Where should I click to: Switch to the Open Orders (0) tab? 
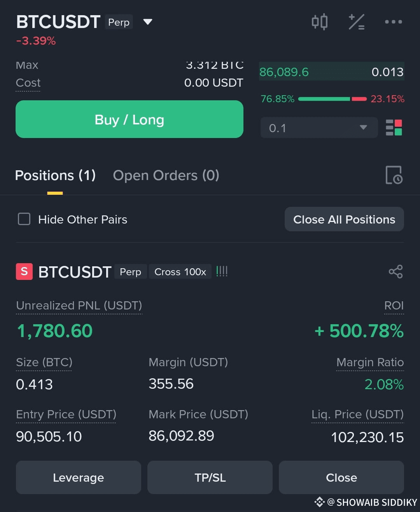[x=166, y=175]
